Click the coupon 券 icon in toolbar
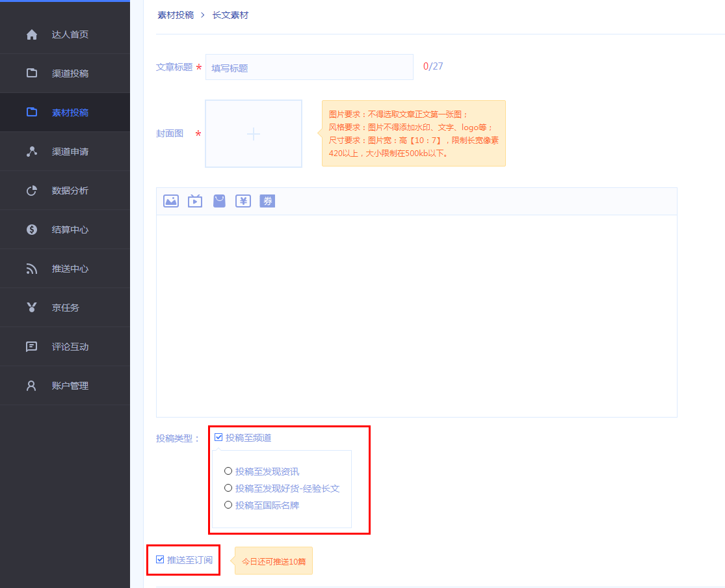This screenshot has width=725, height=588. pyautogui.click(x=267, y=201)
